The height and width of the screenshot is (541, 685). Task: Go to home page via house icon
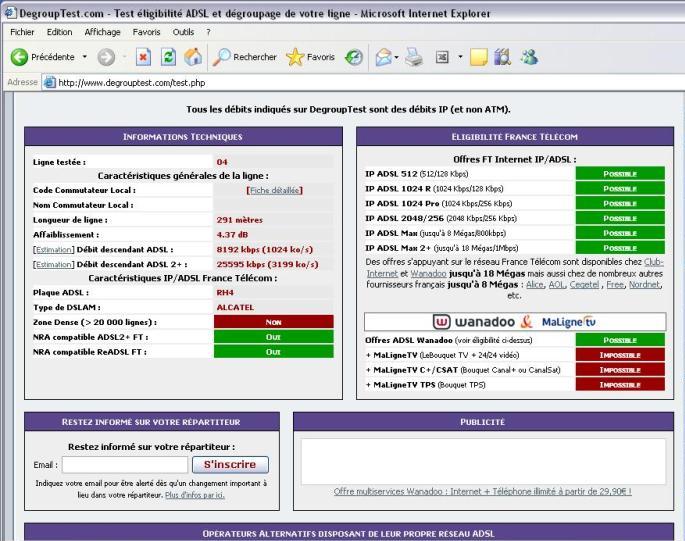click(193, 57)
